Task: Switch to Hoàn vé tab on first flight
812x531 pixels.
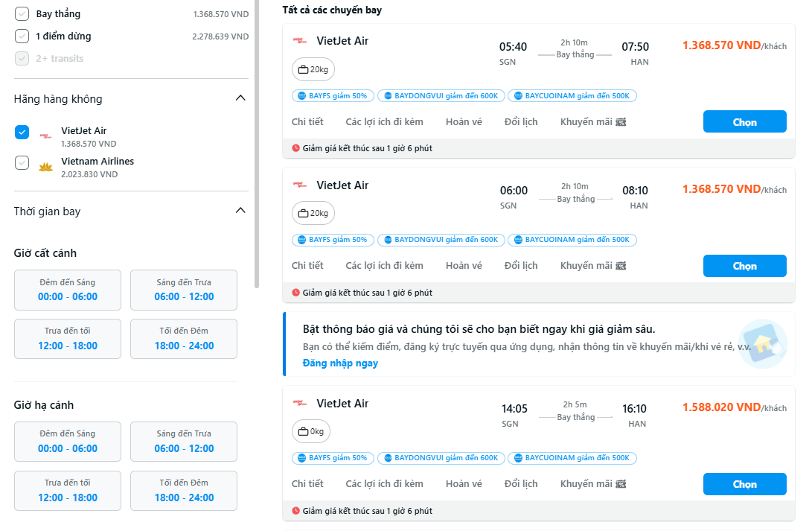Action: coord(463,121)
